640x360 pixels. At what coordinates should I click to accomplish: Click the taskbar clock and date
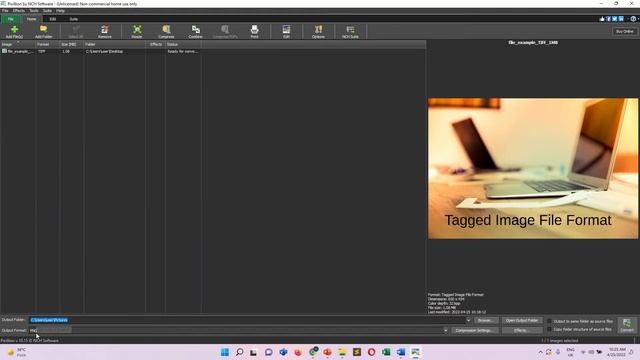pos(616,352)
